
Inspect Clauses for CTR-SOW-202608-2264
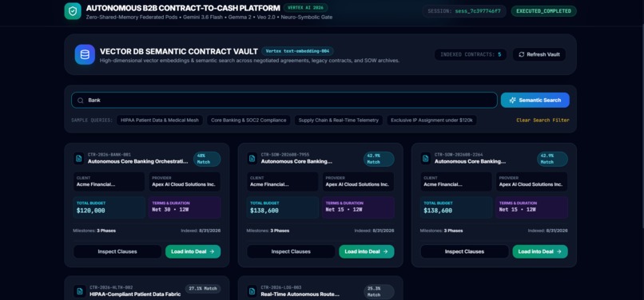point(464,251)
